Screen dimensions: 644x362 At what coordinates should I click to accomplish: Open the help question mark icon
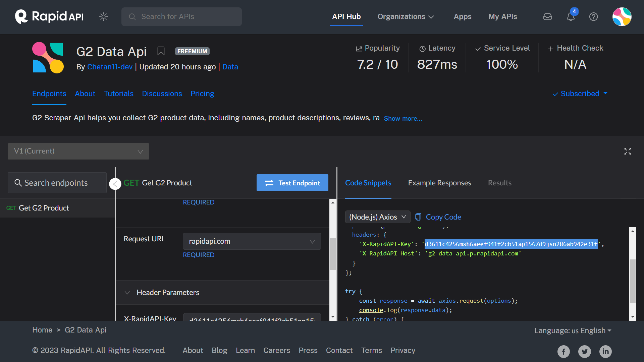(593, 16)
